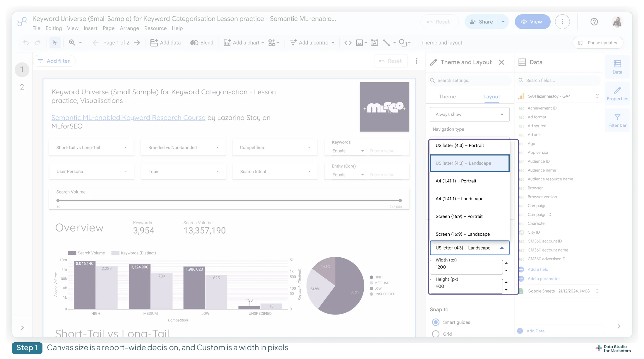Select the shape drawing tool
This screenshot has height=359, width=644.
[403, 43]
